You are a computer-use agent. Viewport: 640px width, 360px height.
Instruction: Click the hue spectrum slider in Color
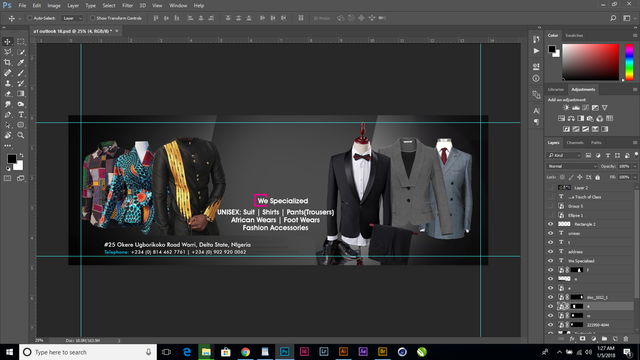pos(629,62)
